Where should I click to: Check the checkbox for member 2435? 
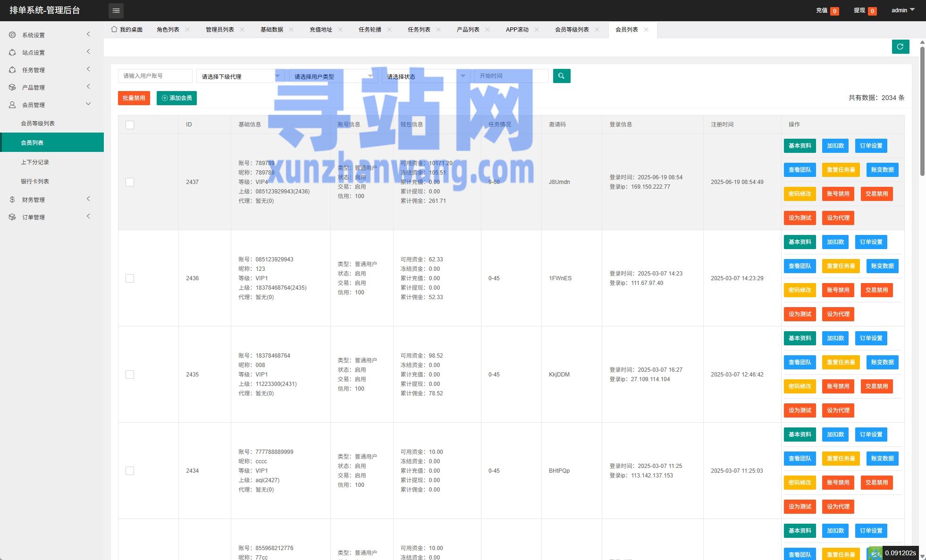(x=130, y=375)
